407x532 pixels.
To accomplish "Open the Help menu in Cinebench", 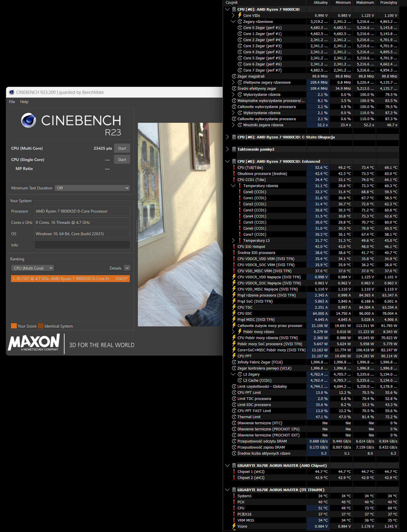I will coord(24,102).
